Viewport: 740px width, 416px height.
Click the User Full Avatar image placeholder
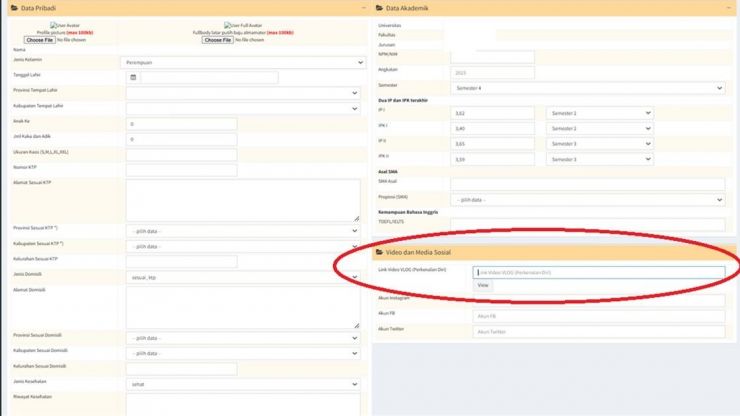[x=243, y=25]
